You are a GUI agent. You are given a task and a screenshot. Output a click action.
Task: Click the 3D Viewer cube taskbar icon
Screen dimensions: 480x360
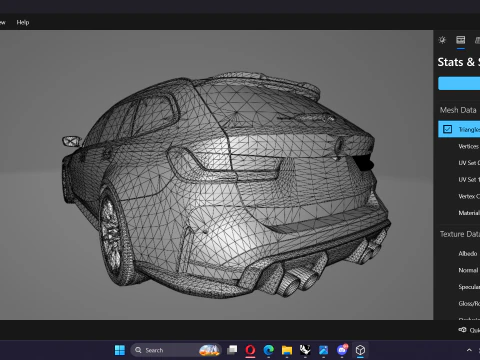(x=360, y=350)
